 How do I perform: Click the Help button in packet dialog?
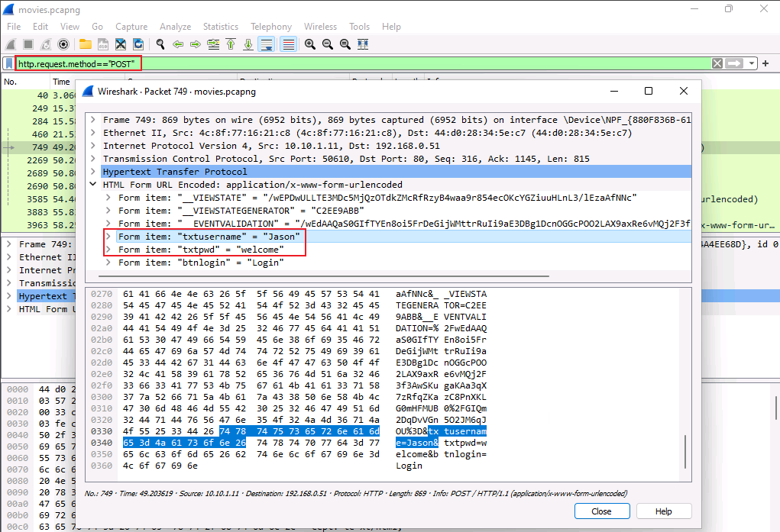tap(663, 511)
